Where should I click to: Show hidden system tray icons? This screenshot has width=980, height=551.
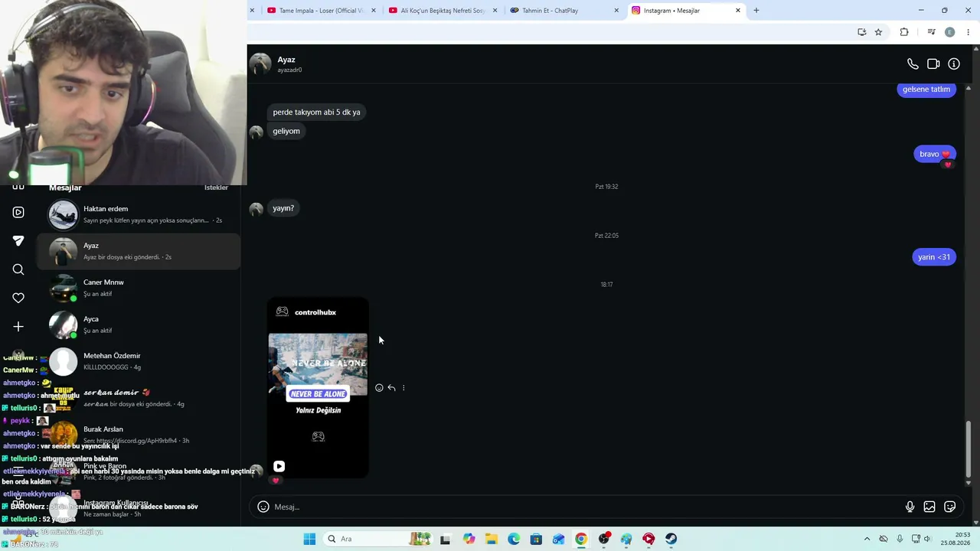click(867, 539)
